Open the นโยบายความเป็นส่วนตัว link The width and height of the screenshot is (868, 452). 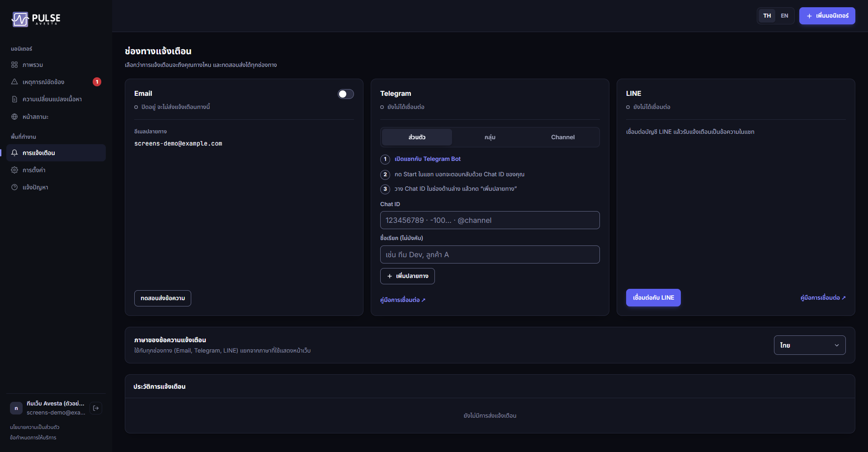pyautogui.click(x=35, y=427)
